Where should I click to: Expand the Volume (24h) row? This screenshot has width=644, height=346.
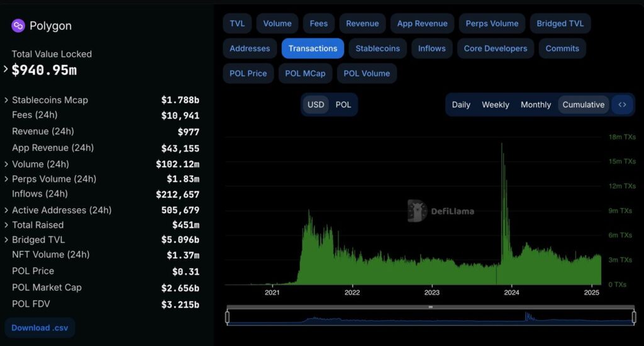(6, 164)
